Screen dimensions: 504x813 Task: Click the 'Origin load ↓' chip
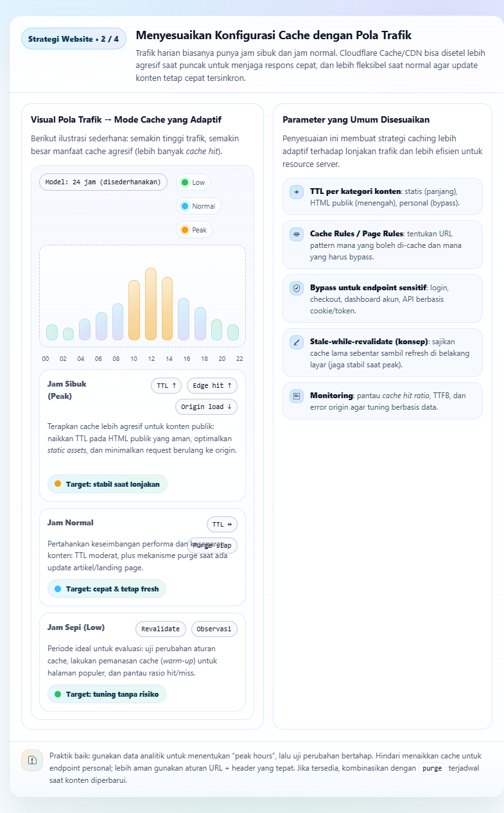tap(206, 406)
